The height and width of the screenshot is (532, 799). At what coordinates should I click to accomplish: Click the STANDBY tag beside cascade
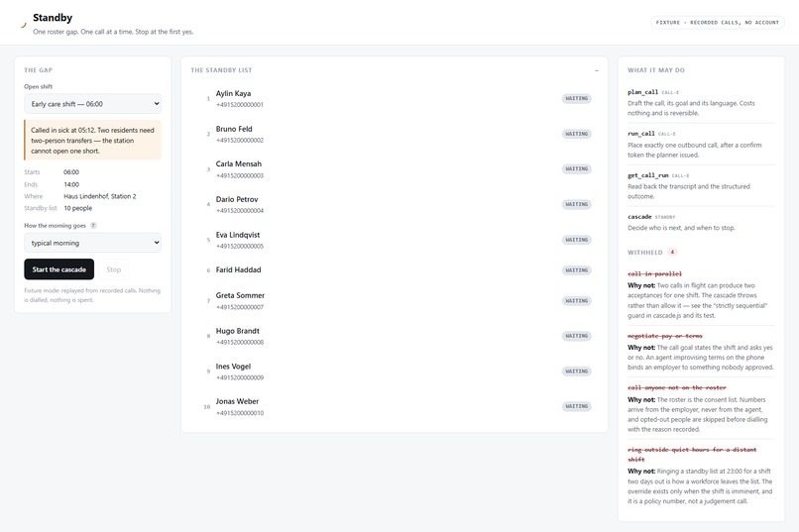pyautogui.click(x=664, y=217)
